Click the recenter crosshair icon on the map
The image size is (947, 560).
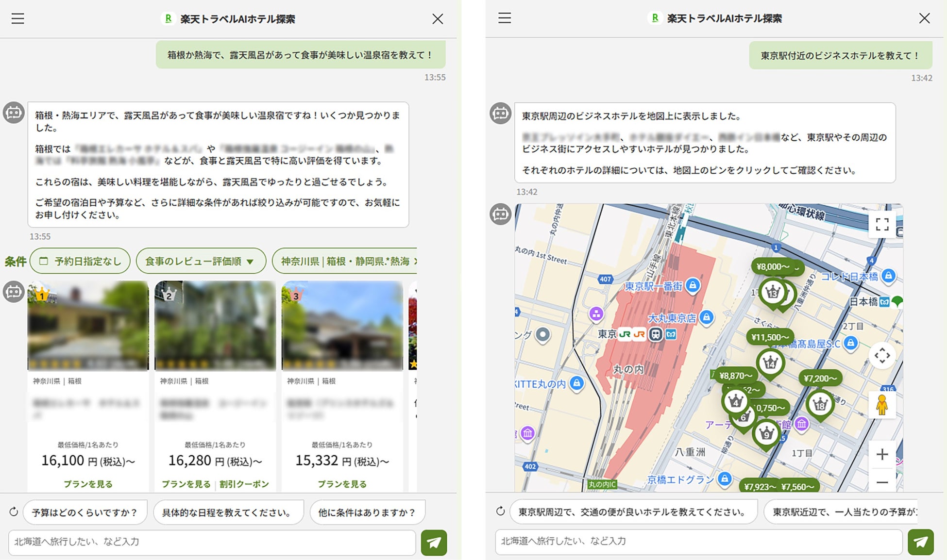(882, 356)
